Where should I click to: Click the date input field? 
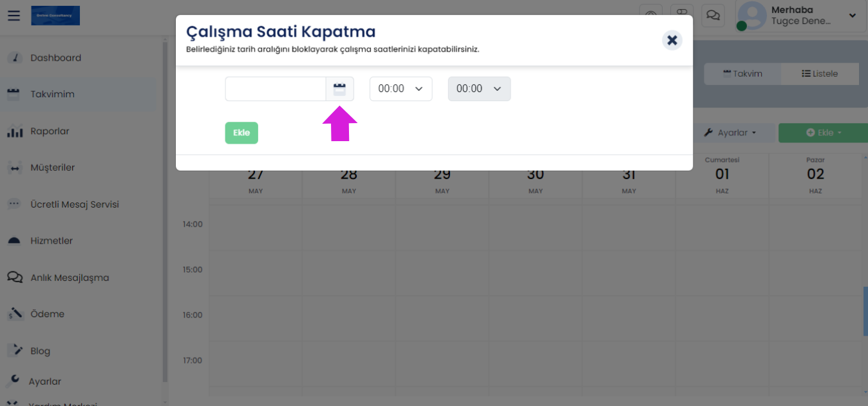(x=275, y=89)
